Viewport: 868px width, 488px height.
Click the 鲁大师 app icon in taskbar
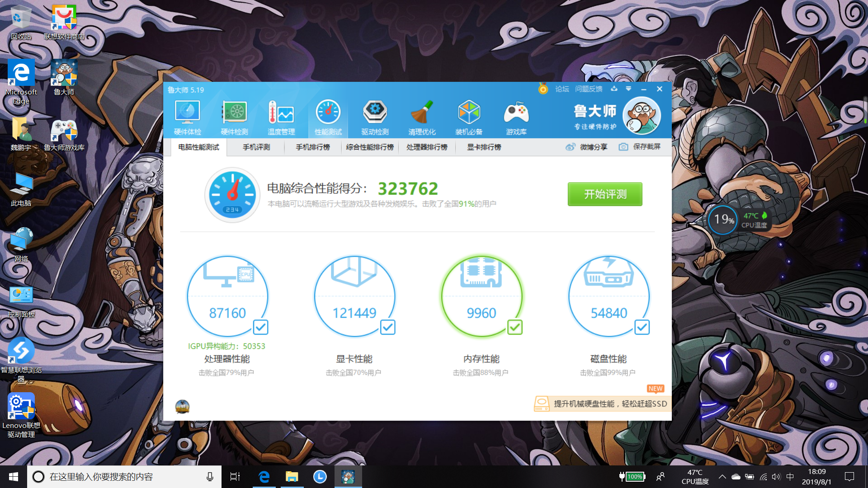(348, 477)
